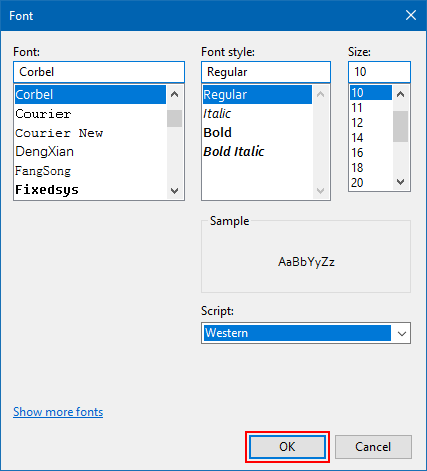Choose Bold Italic font style

[257, 152]
